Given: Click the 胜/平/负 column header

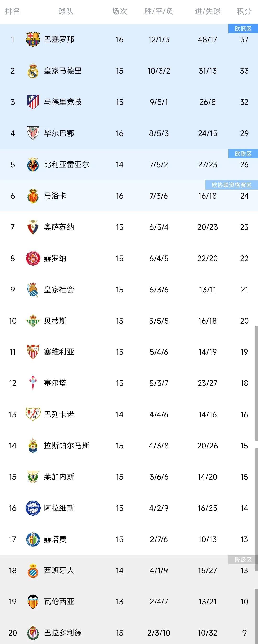Looking at the screenshot, I should pyautogui.click(x=159, y=11).
